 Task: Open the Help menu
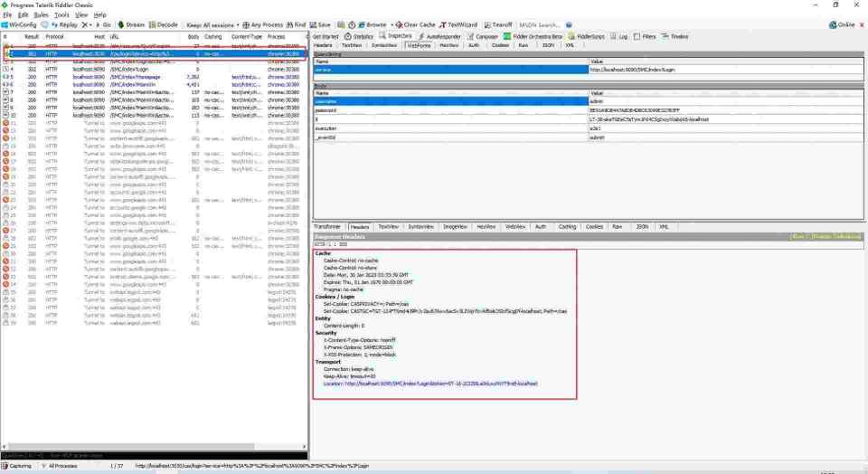pos(99,15)
